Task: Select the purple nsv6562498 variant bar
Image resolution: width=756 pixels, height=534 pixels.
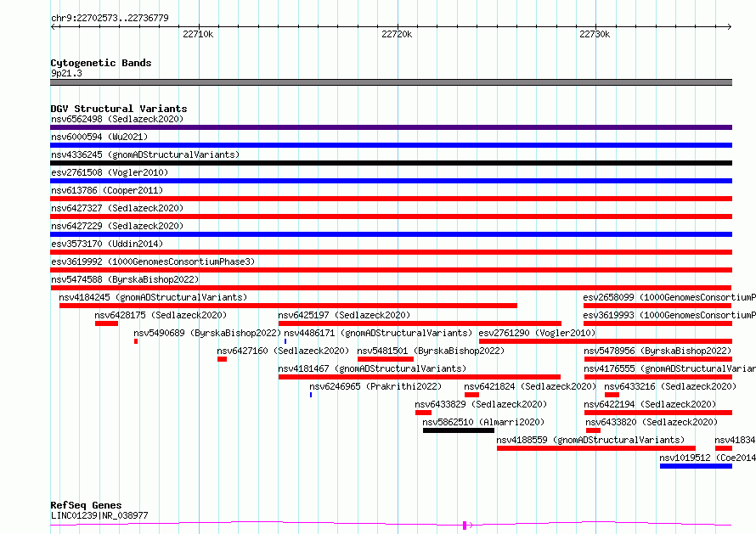Action: pyautogui.click(x=391, y=127)
